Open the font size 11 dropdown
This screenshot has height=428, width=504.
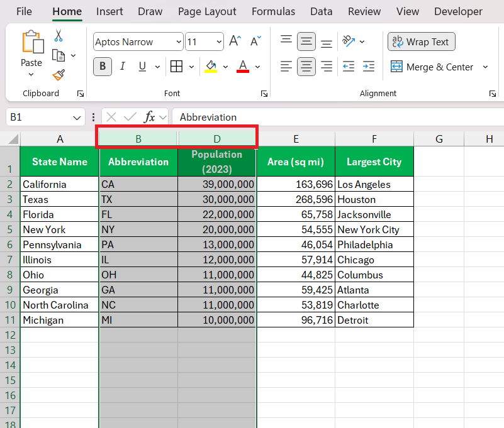(x=219, y=41)
